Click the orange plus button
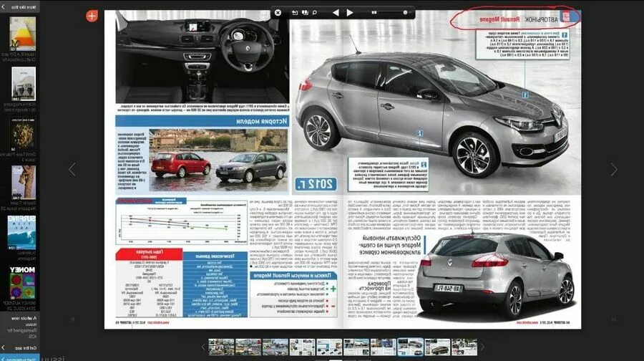 pos(92,16)
